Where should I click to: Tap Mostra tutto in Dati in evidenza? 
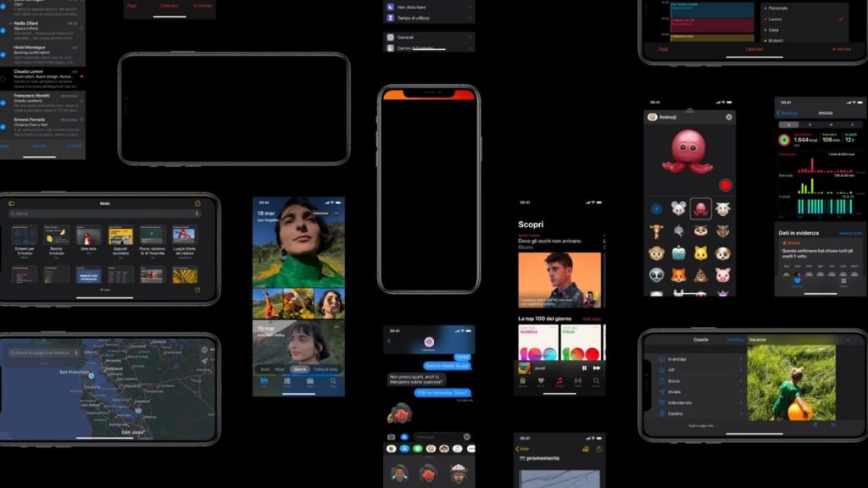pyautogui.click(x=850, y=234)
